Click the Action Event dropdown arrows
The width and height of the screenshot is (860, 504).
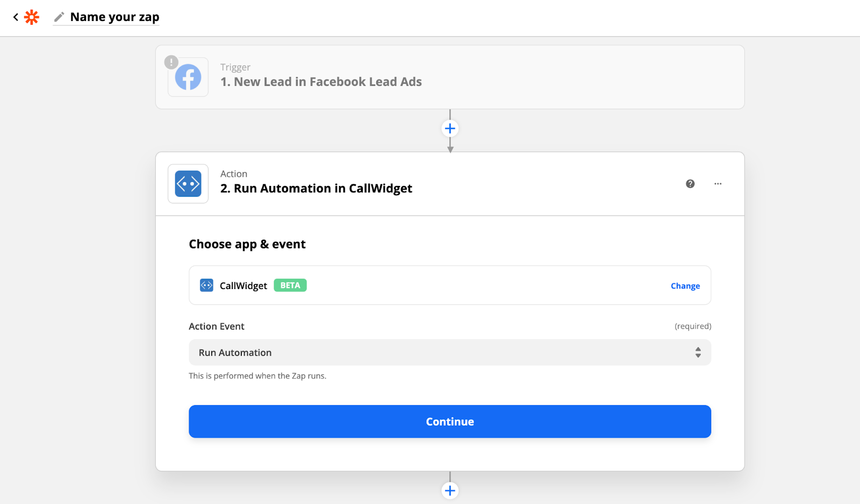coord(698,352)
